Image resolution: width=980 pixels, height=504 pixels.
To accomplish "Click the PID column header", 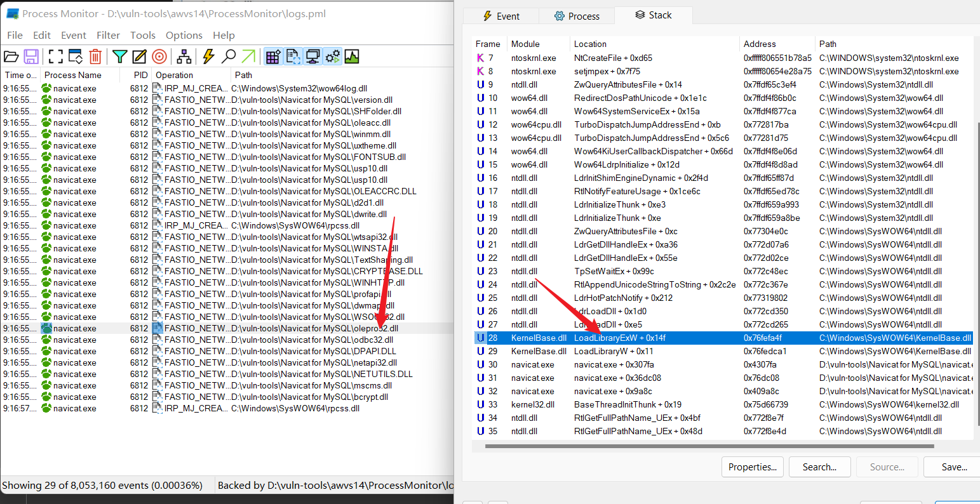I will click(136, 75).
